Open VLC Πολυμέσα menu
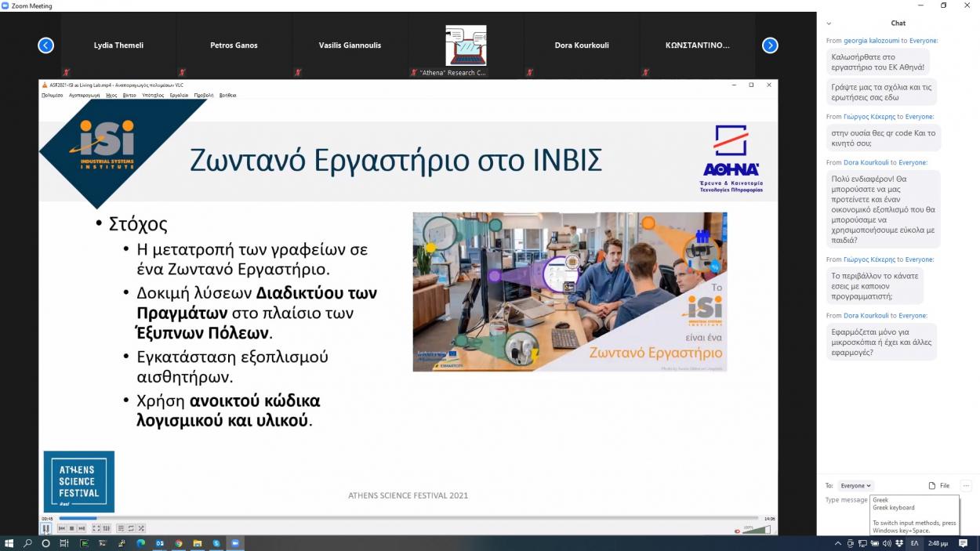980x551 pixels. click(x=52, y=95)
